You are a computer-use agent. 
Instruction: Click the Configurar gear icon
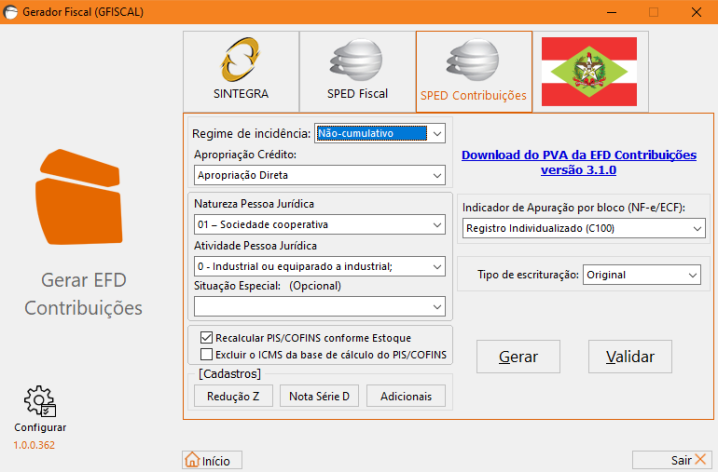40,401
